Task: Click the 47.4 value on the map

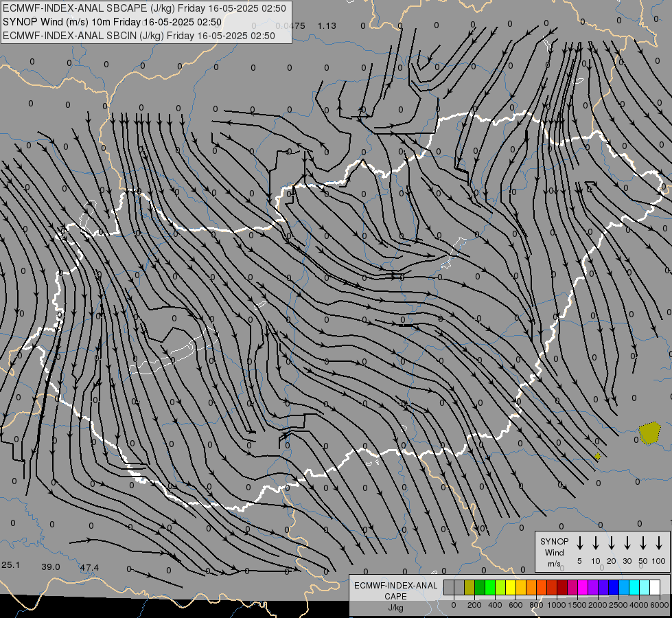Action: coord(89,568)
